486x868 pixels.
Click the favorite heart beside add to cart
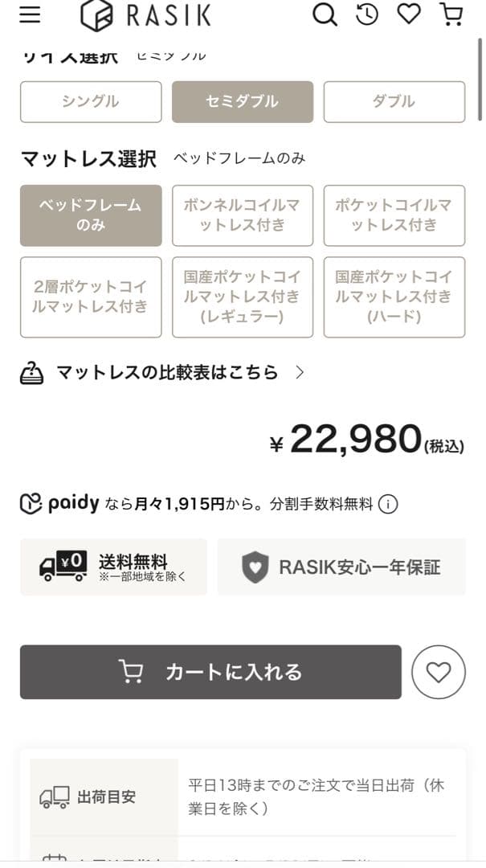(x=438, y=672)
